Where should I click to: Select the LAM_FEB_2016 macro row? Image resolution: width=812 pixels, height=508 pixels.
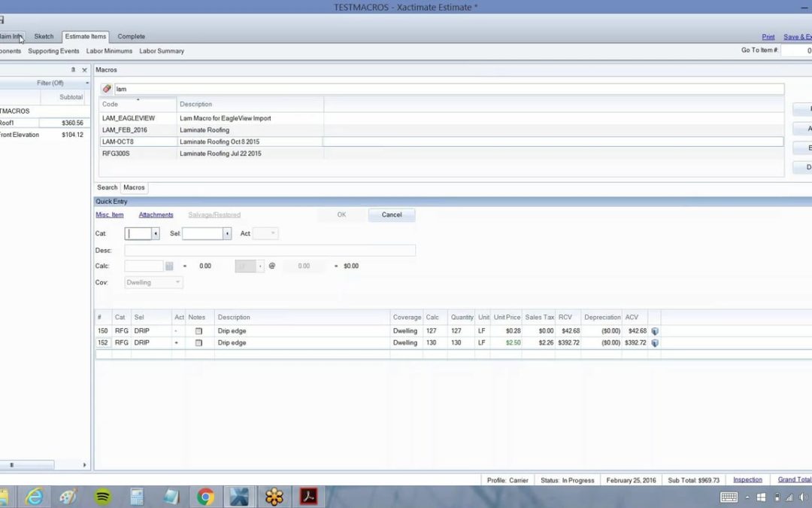tap(441, 130)
